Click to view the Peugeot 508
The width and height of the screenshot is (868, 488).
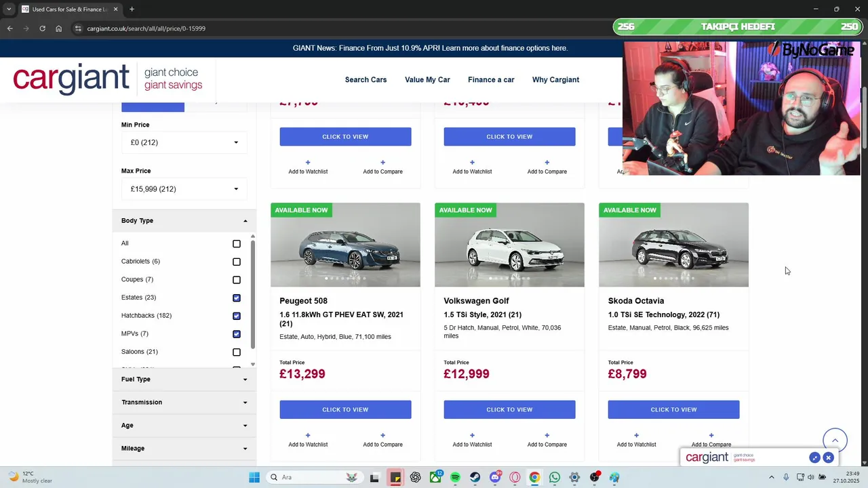pos(345,409)
